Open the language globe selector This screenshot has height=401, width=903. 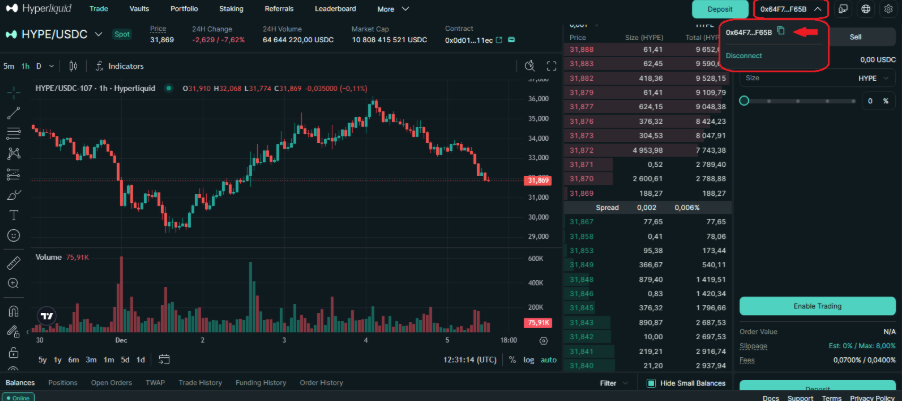866,9
